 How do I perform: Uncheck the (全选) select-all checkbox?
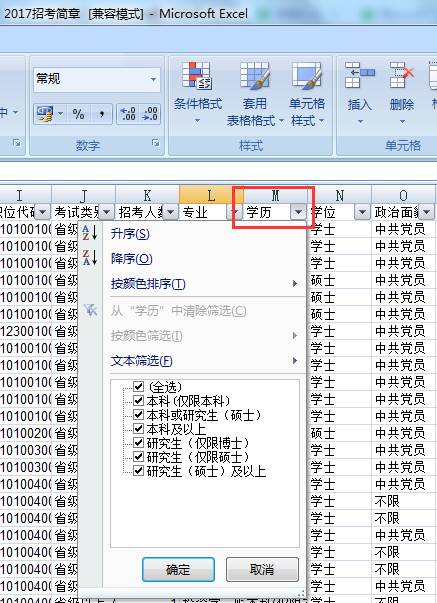click(138, 386)
